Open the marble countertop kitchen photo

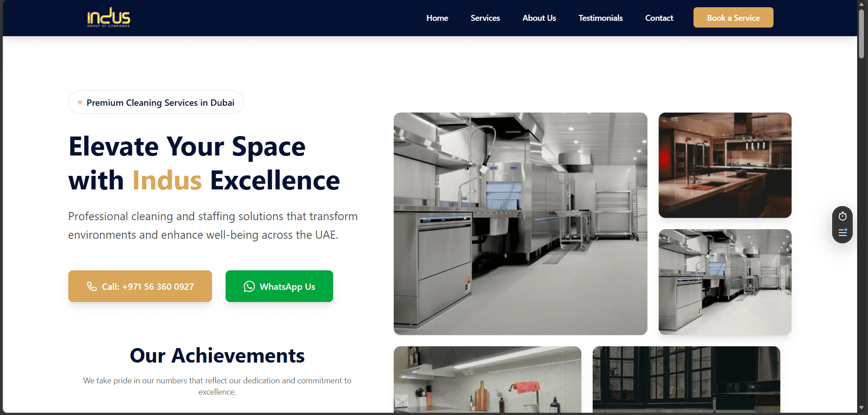tap(487, 379)
